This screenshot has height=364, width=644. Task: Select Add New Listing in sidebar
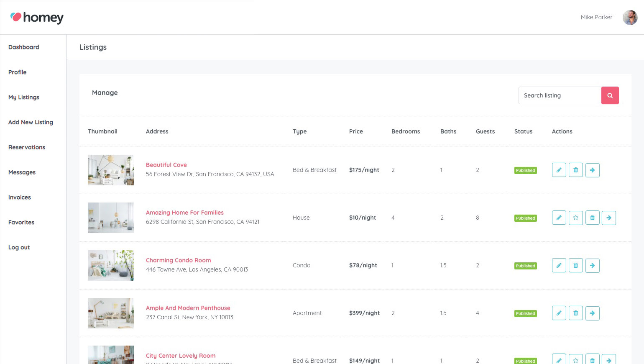click(31, 122)
